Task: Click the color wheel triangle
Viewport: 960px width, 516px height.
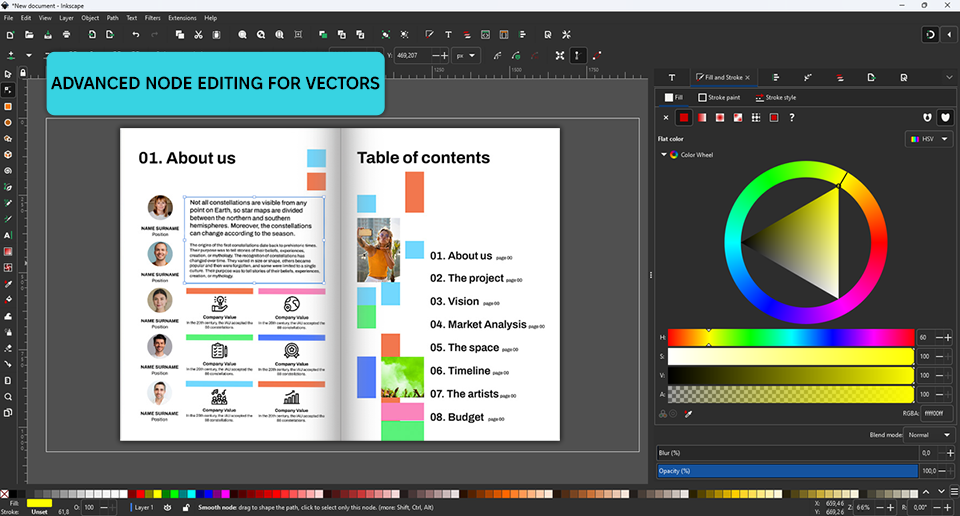Action: [804, 243]
